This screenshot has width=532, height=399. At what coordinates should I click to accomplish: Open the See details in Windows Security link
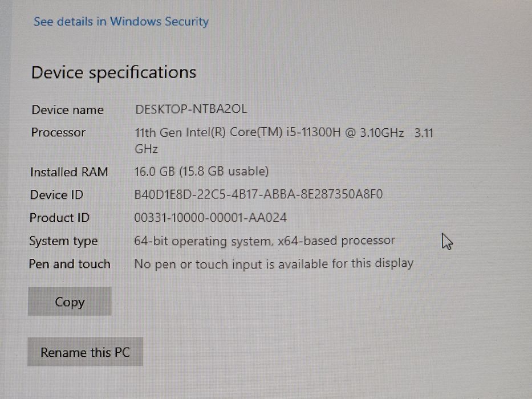pos(121,22)
